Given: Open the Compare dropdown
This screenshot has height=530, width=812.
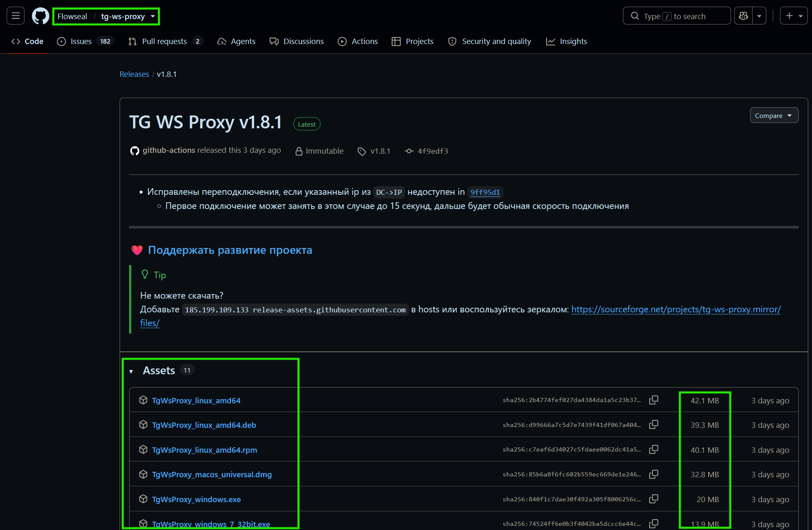Looking at the screenshot, I should (x=774, y=115).
